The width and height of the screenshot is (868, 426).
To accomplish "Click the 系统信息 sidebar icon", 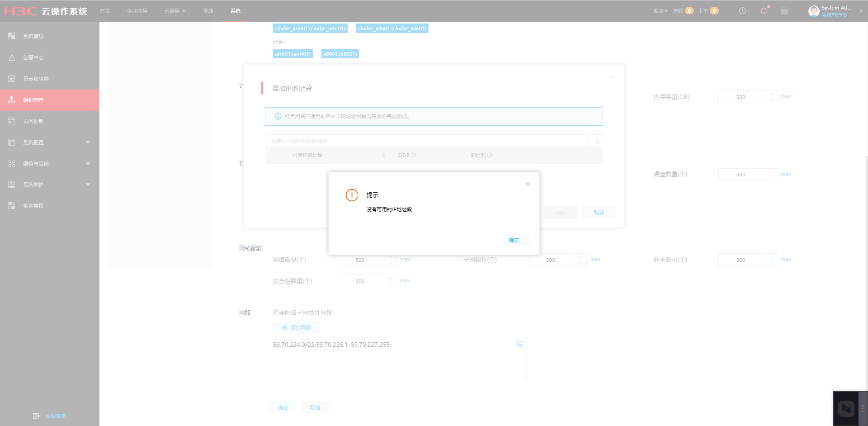I will tap(12, 36).
